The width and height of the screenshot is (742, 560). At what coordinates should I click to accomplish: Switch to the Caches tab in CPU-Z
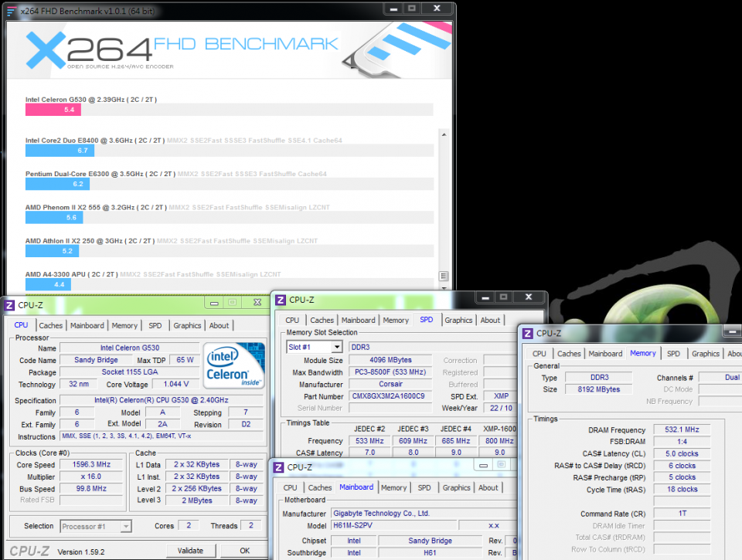(50, 325)
